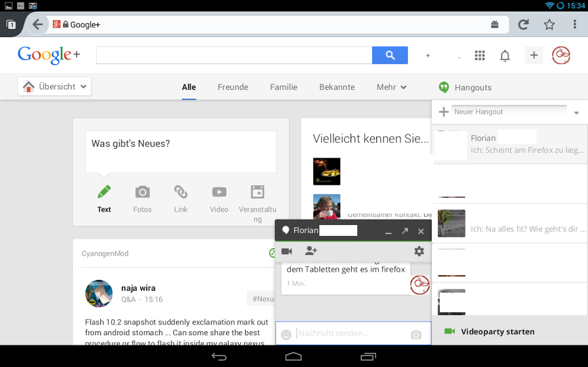
Task: Click the blue search magnifier button
Action: click(390, 55)
